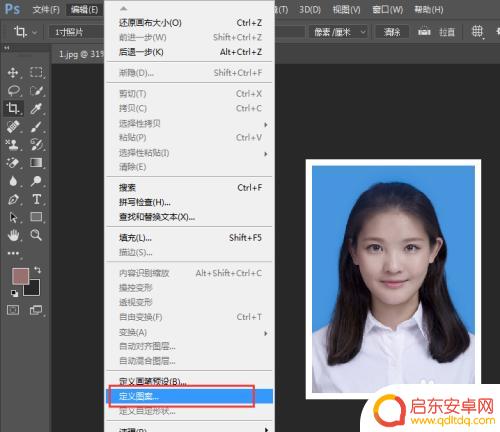The height and width of the screenshot is (432, 500).
Task: Choose 还原画布大小(O) menu item
Action: coord(189,23)
